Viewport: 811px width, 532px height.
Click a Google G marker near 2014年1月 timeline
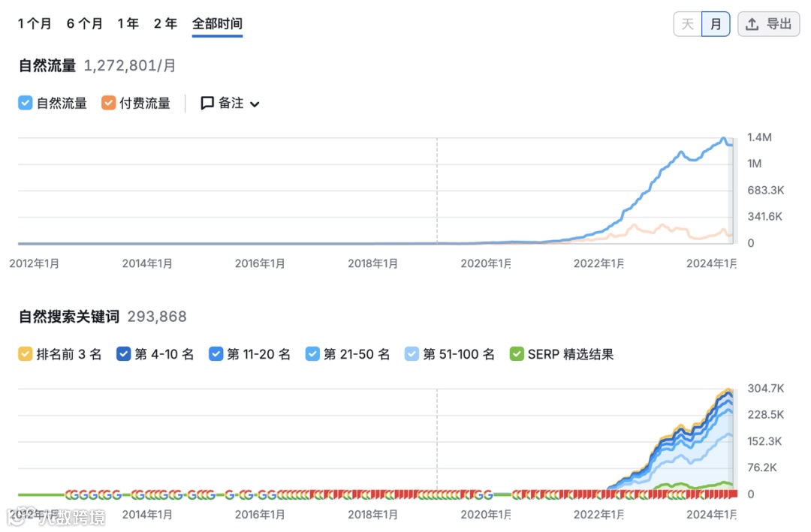click(x=146, y=495)
